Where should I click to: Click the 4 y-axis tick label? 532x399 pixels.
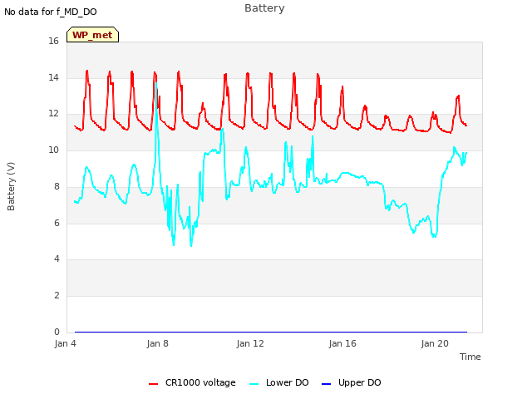click(57, 259)
